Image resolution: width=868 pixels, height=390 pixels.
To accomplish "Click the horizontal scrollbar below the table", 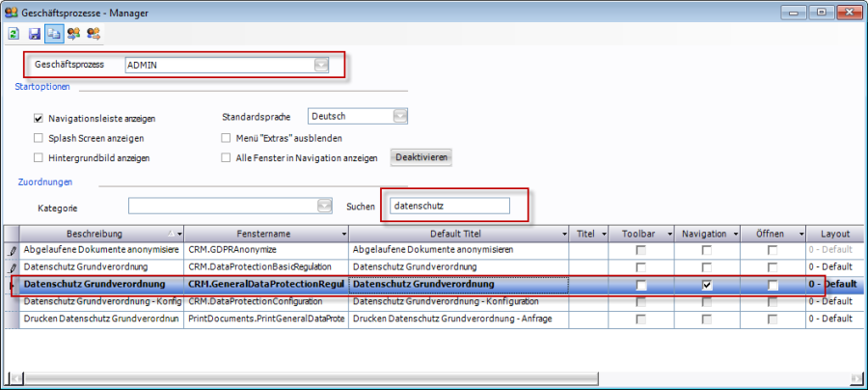I will pyautogui.click(x=434, y=378).
